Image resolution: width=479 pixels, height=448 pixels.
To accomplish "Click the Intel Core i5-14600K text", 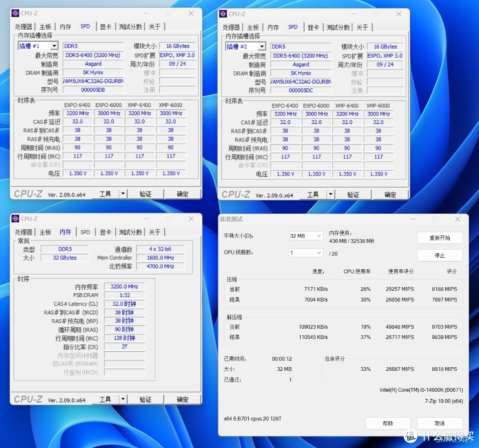I will [x=421, y=390].
